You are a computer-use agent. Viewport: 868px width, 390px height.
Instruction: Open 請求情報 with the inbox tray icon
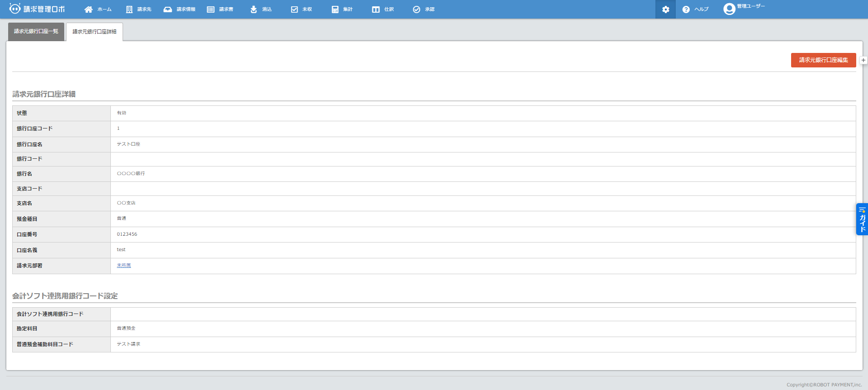point(168,10)
